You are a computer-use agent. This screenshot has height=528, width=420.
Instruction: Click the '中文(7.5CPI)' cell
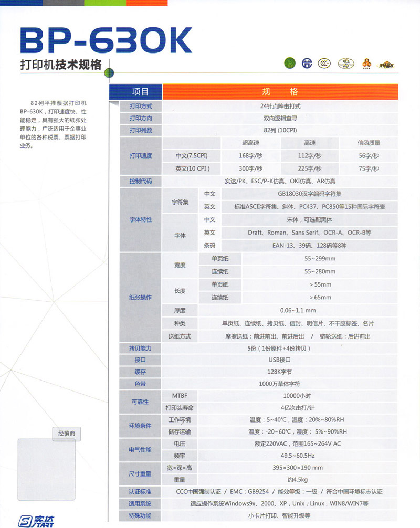(x=192, y=155)
